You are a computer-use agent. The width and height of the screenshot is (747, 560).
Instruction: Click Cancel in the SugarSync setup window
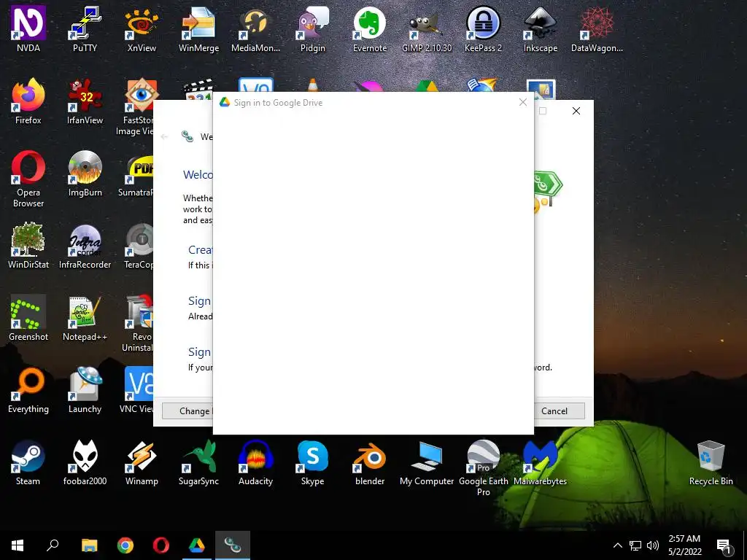(554, 411)
